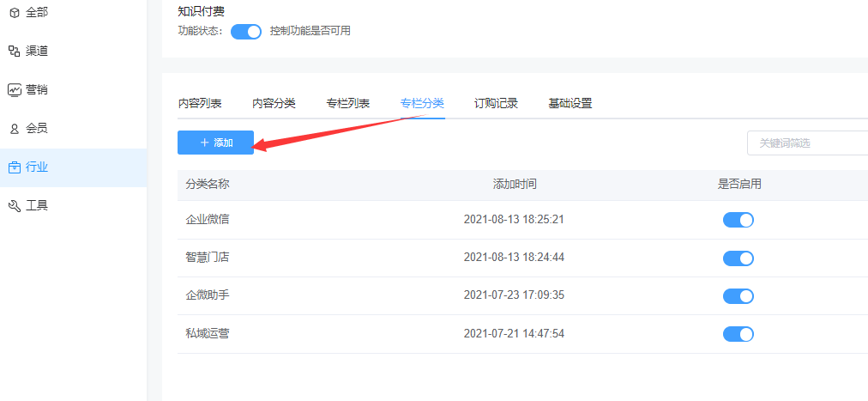
Task: Click the 分类名称 column header
Action: [x=208, y=185]
